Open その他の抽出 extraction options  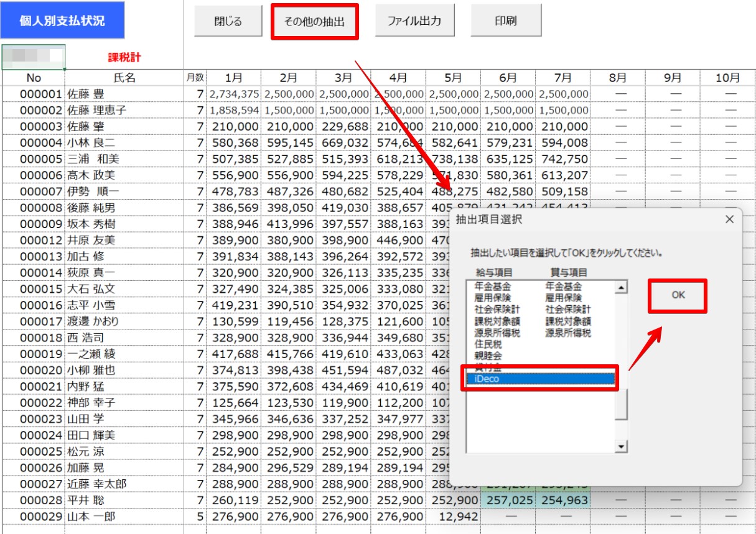[x=314, y=22]
